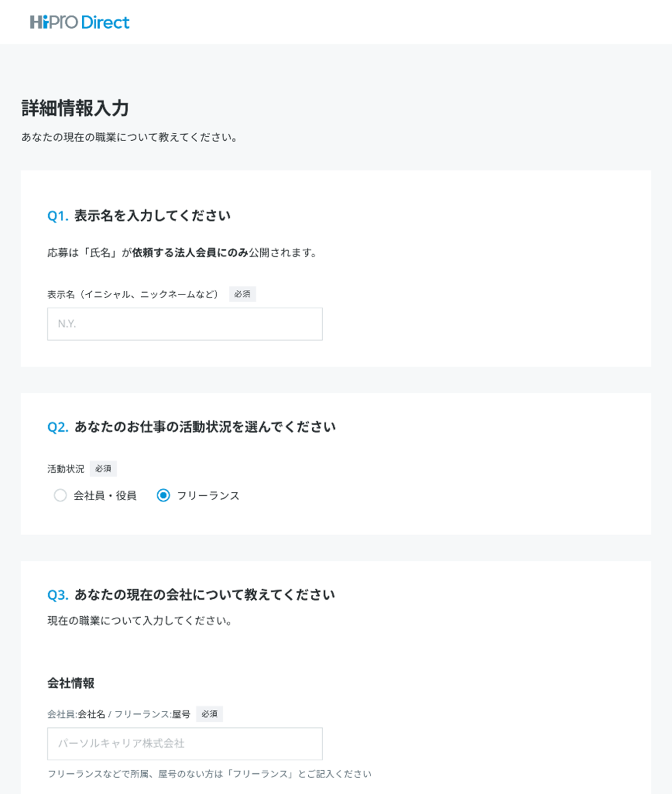The image size is (672, 794).
Task: Click the 会社情報 subheading
Action: (x=71, y=683)
